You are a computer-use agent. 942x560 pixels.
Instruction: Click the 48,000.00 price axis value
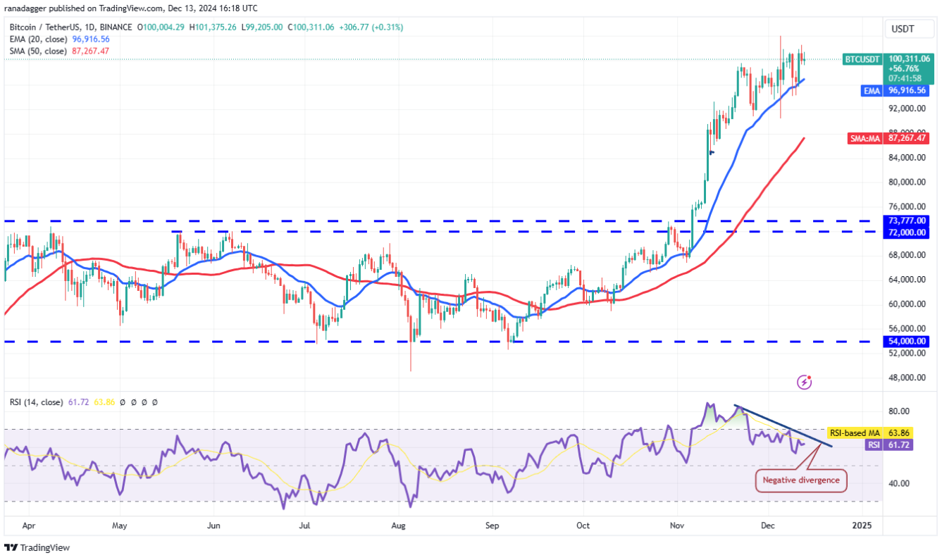(906, 378)
